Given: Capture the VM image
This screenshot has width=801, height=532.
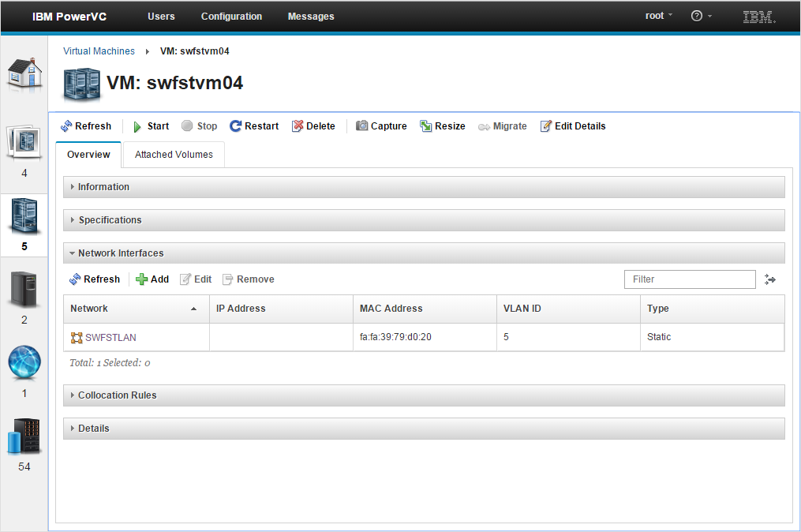Looking at the screenshot, I should (x=382, y=126).
